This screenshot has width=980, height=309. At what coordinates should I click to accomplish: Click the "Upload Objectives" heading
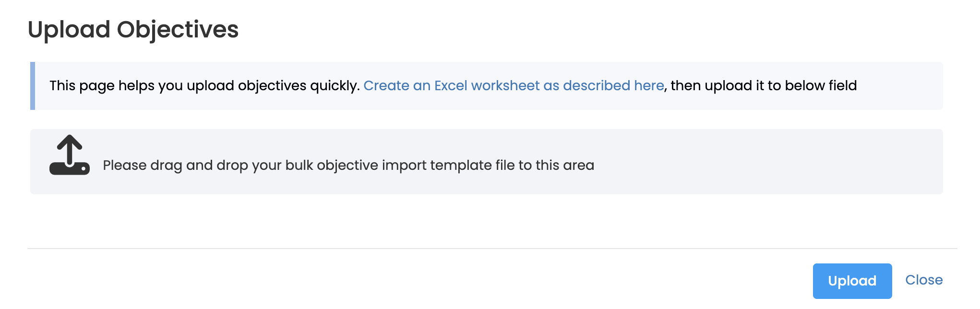133,30
